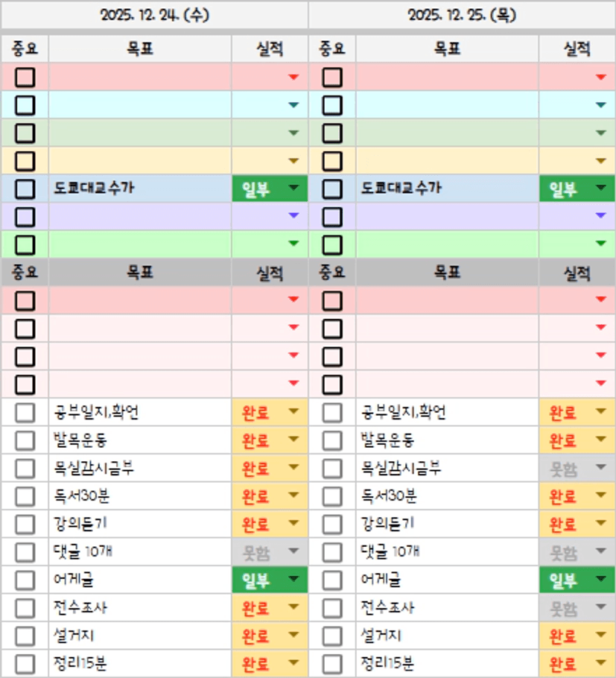Viewport: 616px width, 678px height.
Task: Check 도쿄대교수가 importance box on Dec 25
Action: [332, 188]
